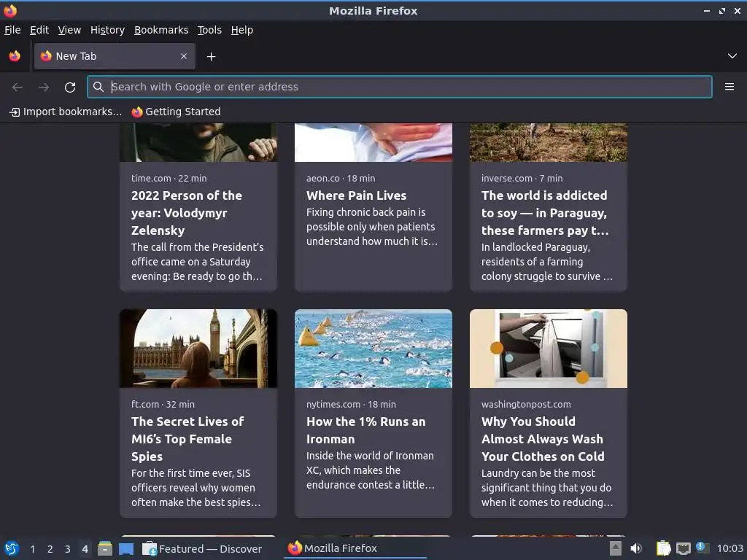
Task: Reload the current page
Action: click(x=70, y=87)
